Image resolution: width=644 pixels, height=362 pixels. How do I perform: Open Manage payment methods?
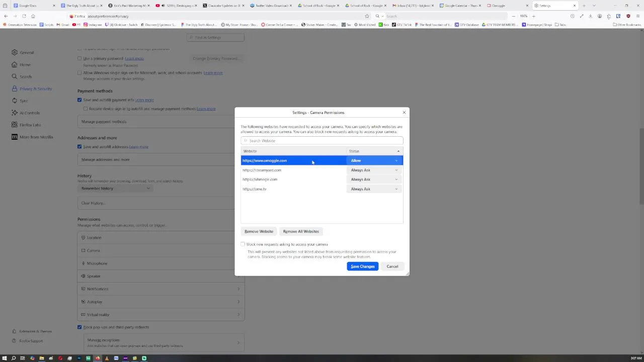coord(156,122)
